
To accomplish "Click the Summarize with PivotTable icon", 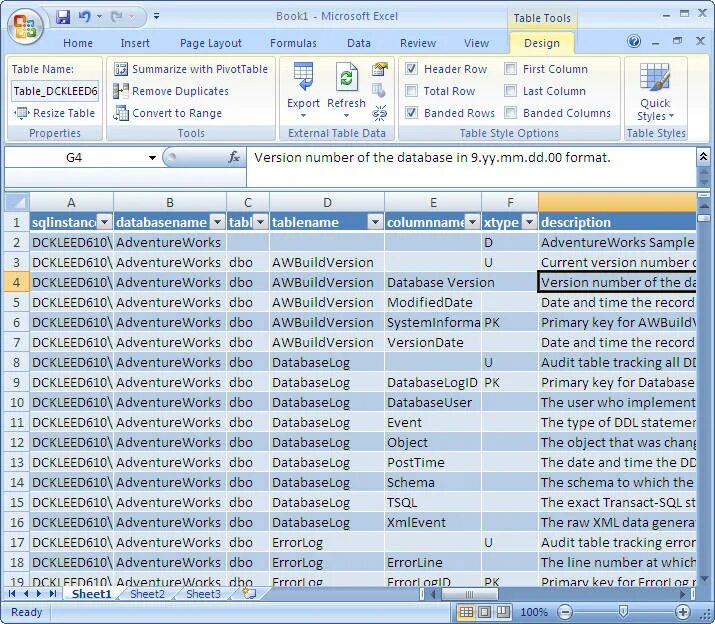I will pos(121,69).
